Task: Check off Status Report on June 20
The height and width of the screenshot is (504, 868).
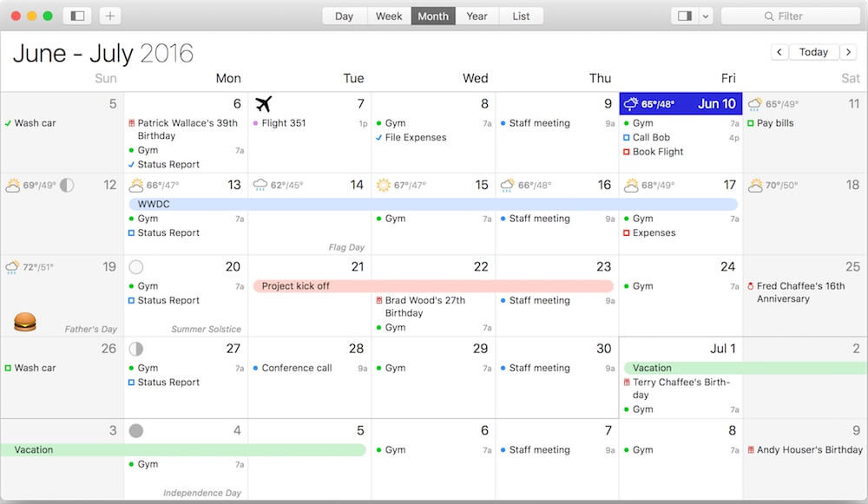Action: click(131, 300)
